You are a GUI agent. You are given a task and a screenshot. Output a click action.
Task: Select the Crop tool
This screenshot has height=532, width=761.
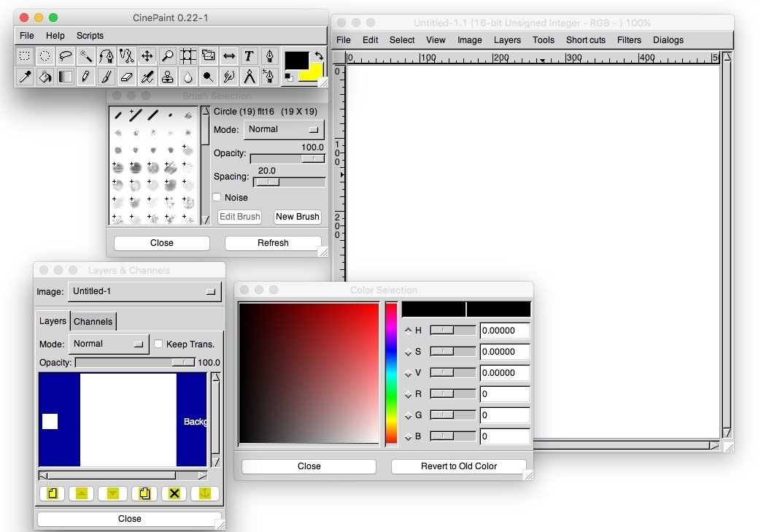pyautogui.click(x=188, y=56)
